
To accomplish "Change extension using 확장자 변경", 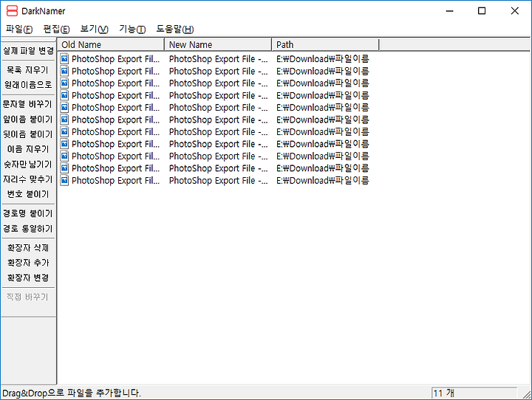I will coord(28,278).
